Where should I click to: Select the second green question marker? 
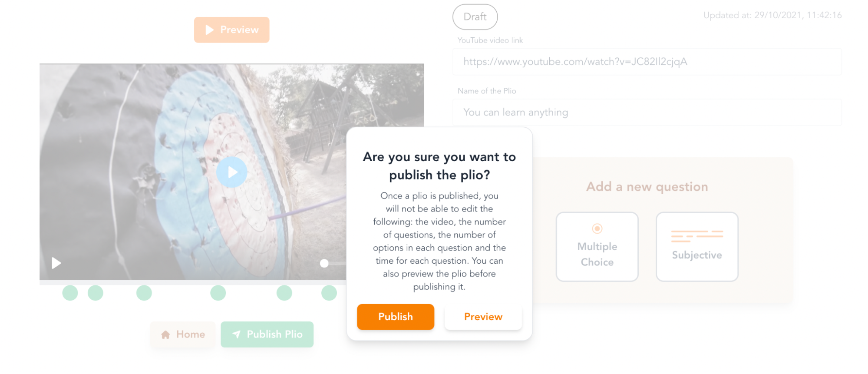click(x=96, y=293)
